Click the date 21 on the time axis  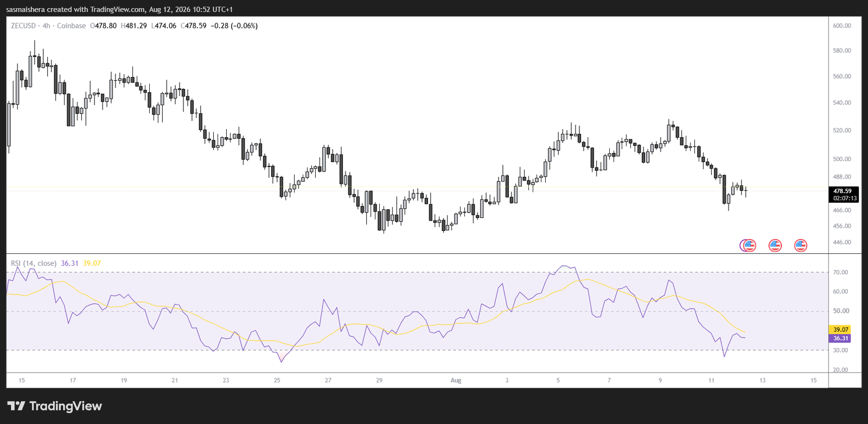(175, 380)
